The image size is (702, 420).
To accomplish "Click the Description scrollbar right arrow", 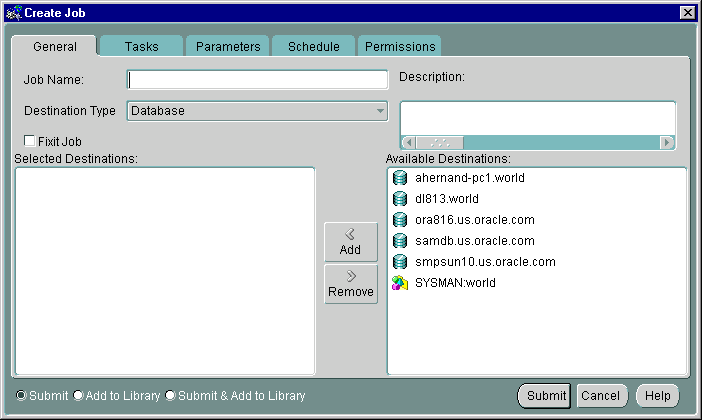I will 668,142.
